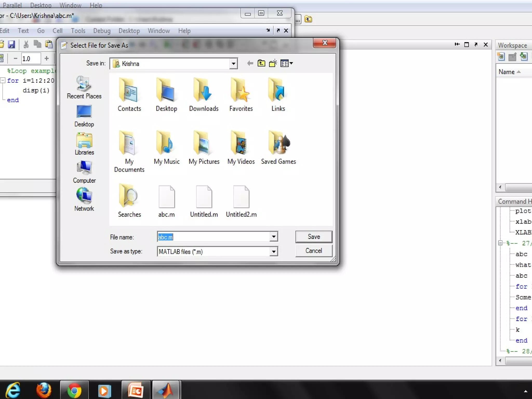
Task: Expand the Save as type dropdown
Action: 274,251
